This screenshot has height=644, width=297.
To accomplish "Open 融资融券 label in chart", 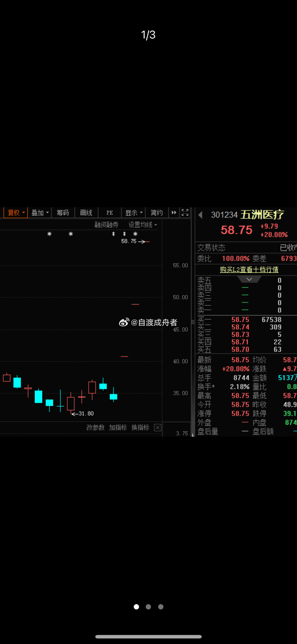I will pyautogui.click(x=106, y=225).
